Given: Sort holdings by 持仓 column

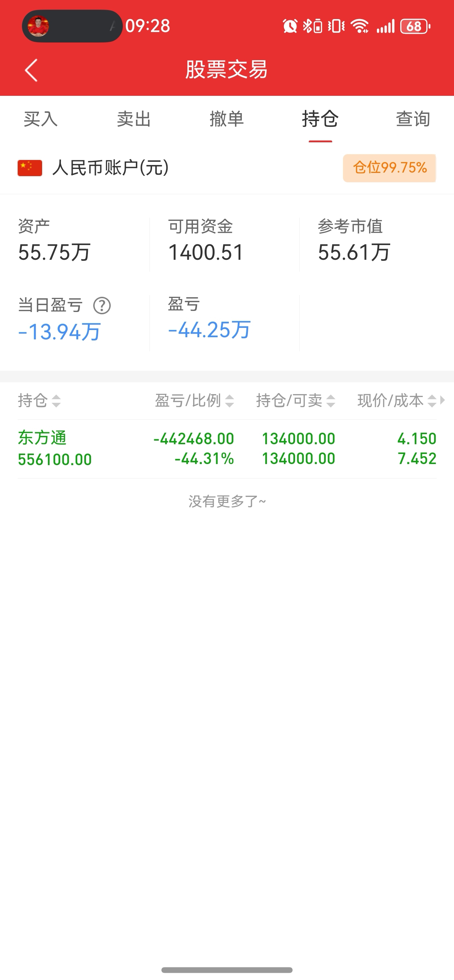Looking at the screenshot, I should click(x=40, y=401).
